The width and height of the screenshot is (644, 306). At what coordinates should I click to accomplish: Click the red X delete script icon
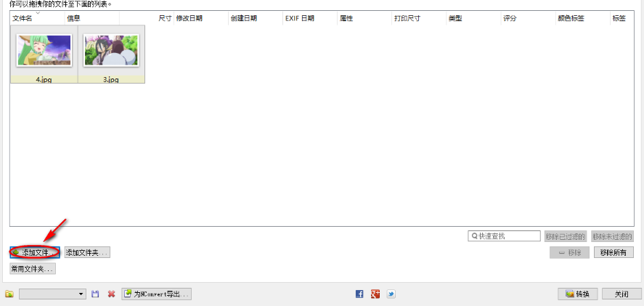point(111,294)
